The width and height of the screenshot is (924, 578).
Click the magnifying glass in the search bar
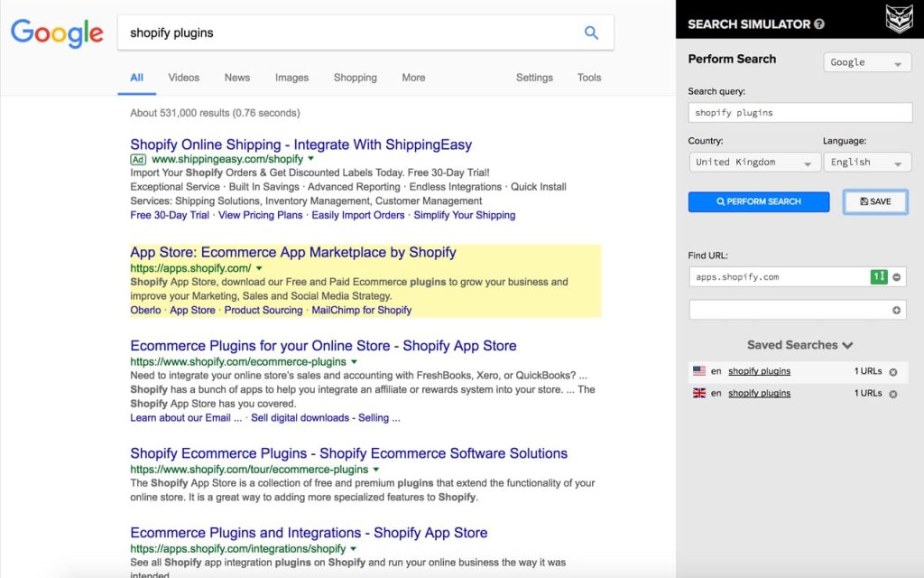click(592, 32)
